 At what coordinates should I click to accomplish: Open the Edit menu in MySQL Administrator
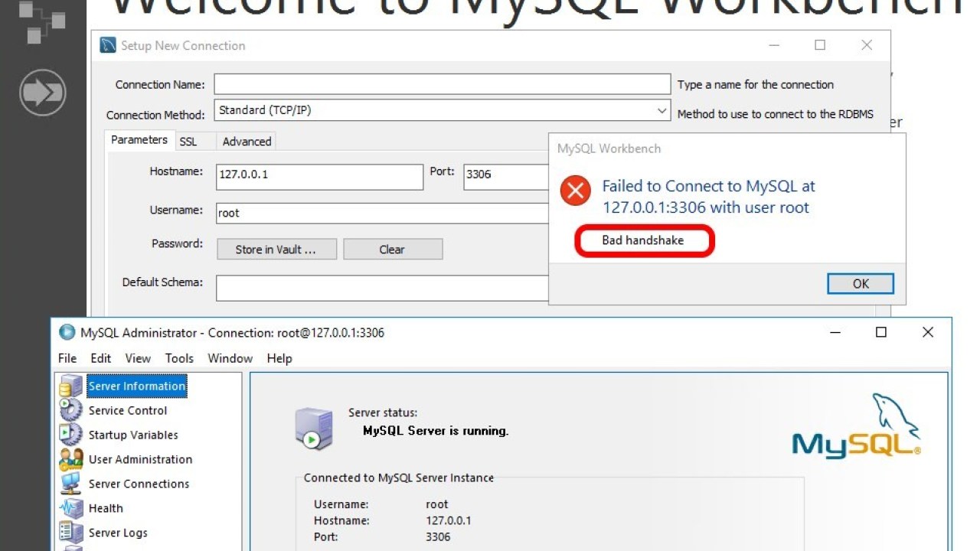[100, 358]
